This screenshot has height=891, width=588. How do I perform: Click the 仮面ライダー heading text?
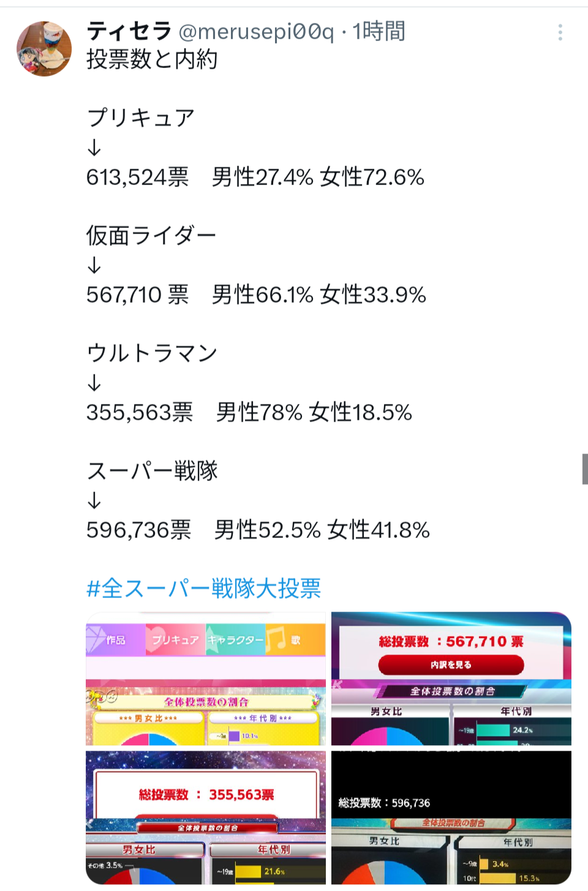151,235
